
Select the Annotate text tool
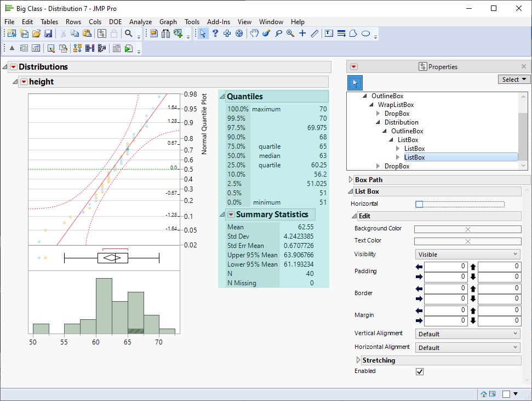329,33
